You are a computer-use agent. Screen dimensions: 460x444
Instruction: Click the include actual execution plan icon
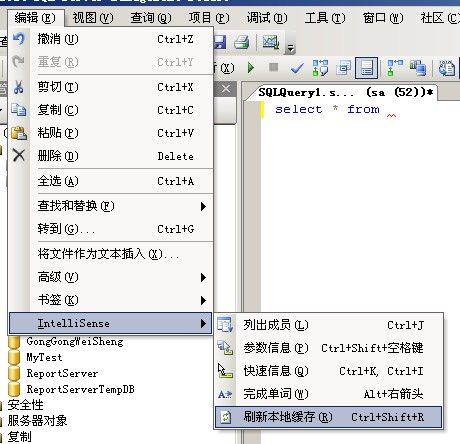pos(395,68)
